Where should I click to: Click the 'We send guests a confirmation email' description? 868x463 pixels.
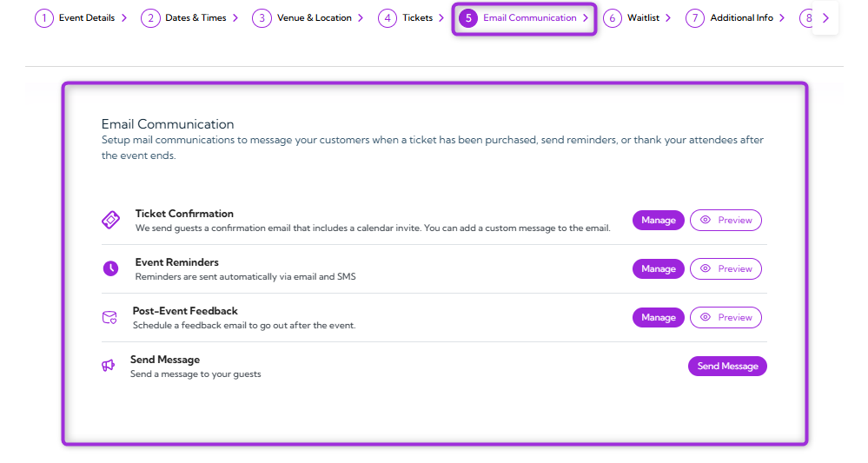pyautogui.click(x=373, y=228)
